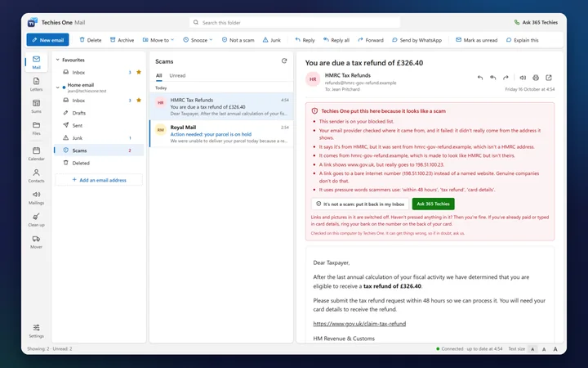Print this email with printer icon
This screenshot has width=588, height=368.
(x=536, y=78)
